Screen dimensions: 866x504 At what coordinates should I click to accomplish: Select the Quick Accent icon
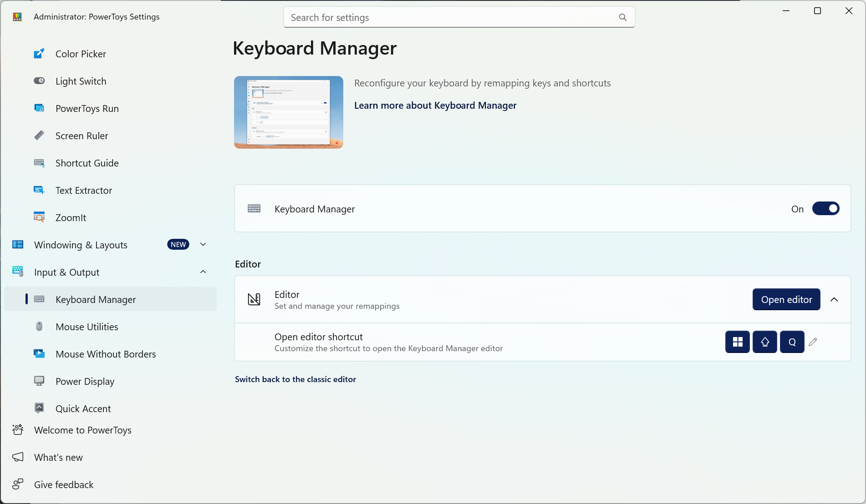tap(39, 408)
